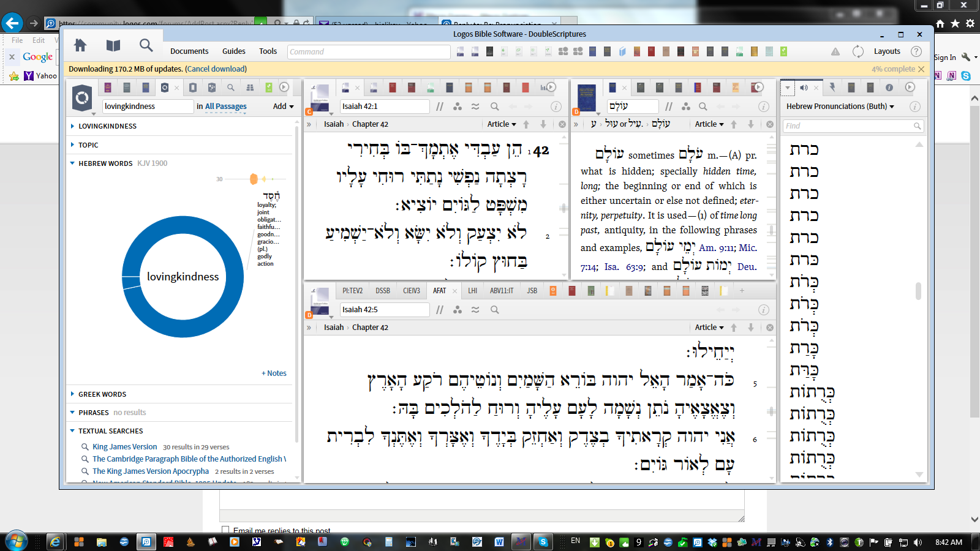The image size is (980, 551).
Task: Show information for Hebrew Pronunciations panel
Action: click(x=915, y=107)
